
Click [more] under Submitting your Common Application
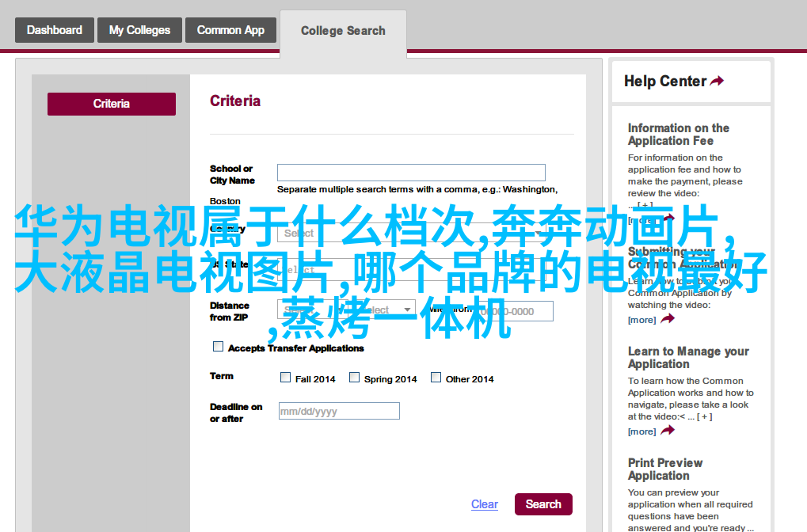tap(641, 320)
